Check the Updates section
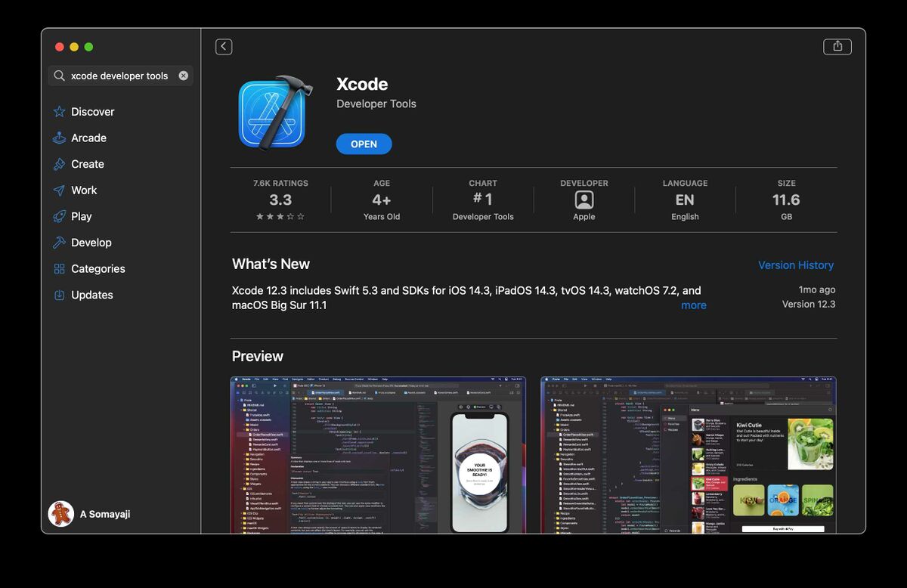Viewport: 907px width, 588px height. [91, 295]
